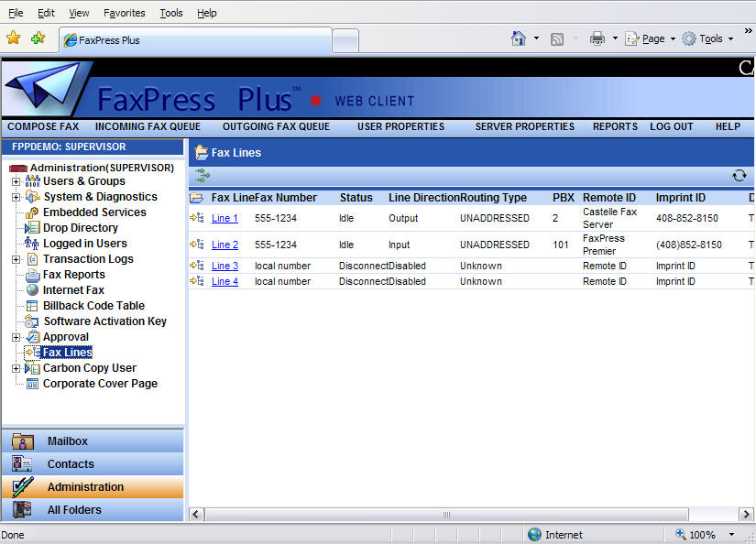Click the Status column header
Image resolution: width=756 pixels, height=544 pixels.
tap(356, 198)
